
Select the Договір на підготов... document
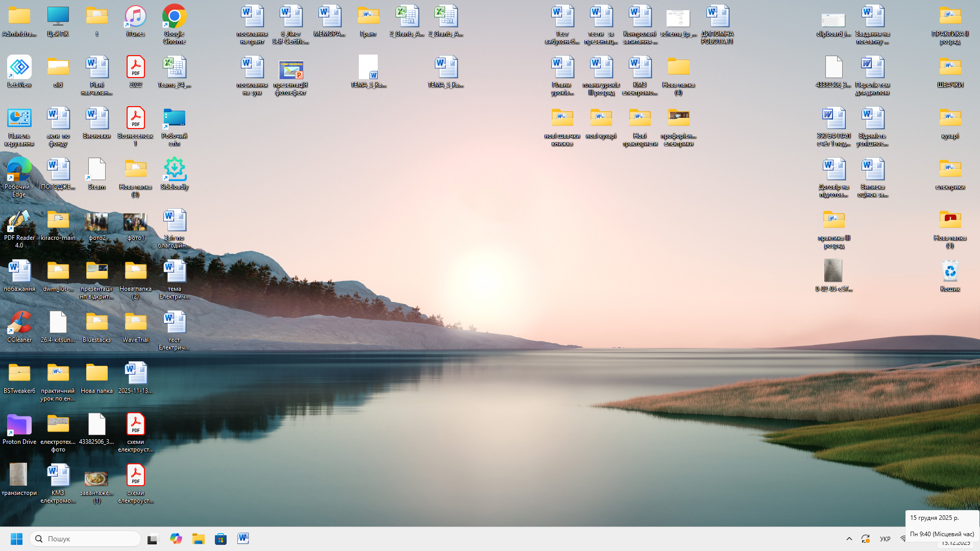834,178
